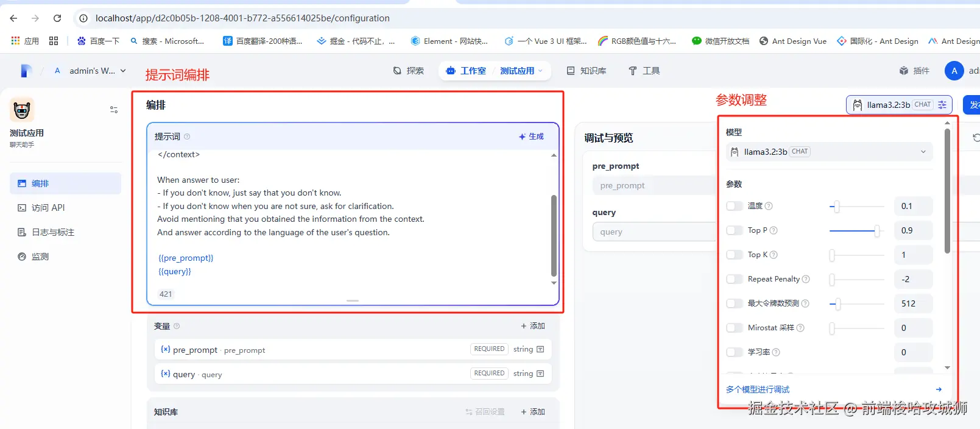
Task: Click the prompt editor scrollbar
Action: pos(554,235)
